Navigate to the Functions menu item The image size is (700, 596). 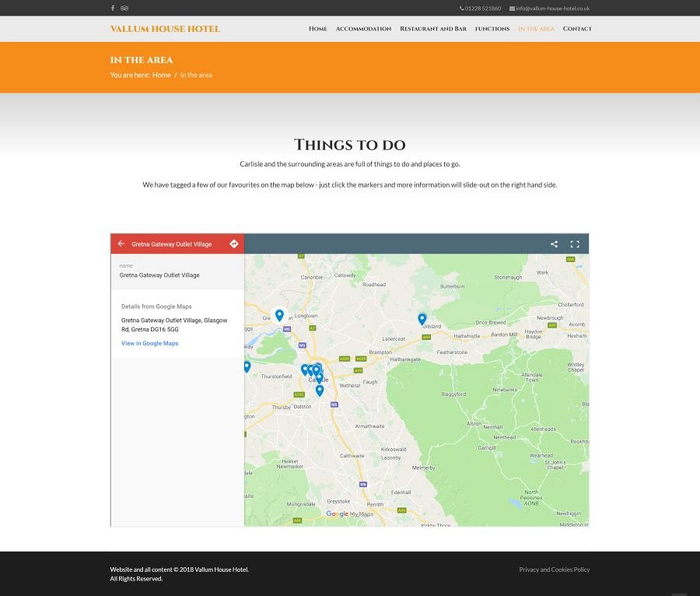(492, 29)
